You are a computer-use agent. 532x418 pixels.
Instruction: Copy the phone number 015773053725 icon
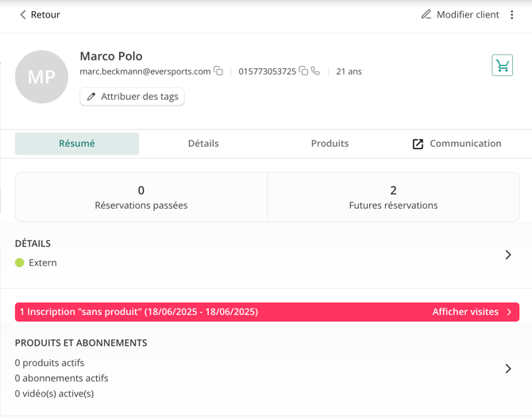[x=303, y=71]
